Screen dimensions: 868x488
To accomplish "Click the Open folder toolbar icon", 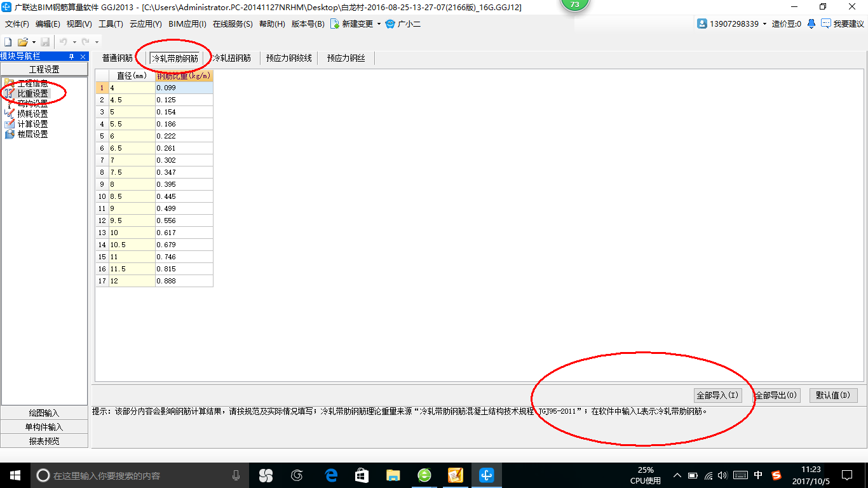I will (x=22, y=42).
